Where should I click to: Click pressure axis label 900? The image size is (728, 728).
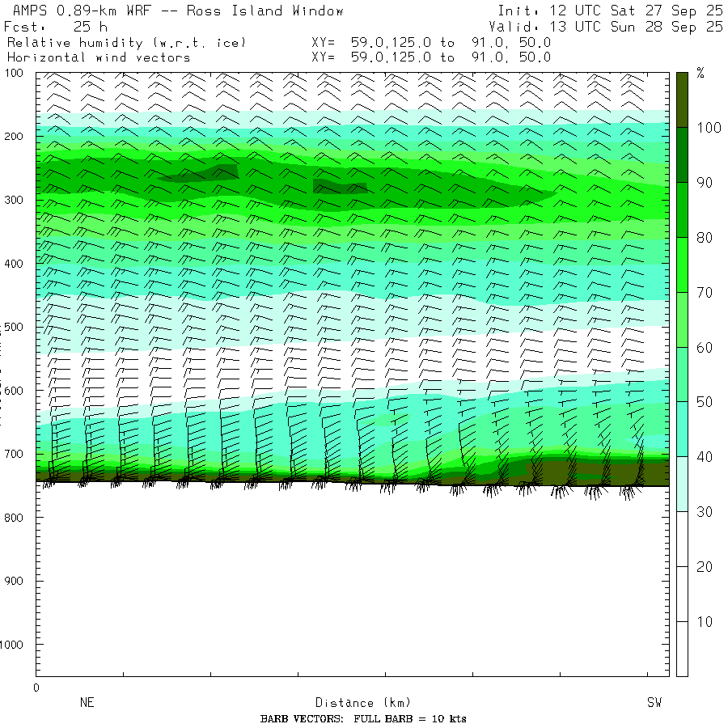(x=14, y=581)
